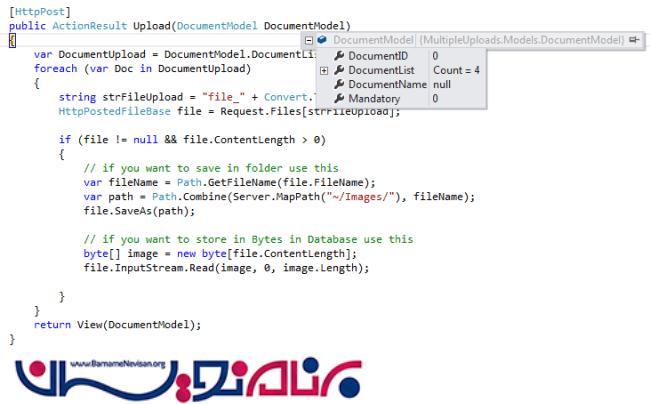Click the "file_" string literal
The image size is (650, 404).
tap(223, 97)
